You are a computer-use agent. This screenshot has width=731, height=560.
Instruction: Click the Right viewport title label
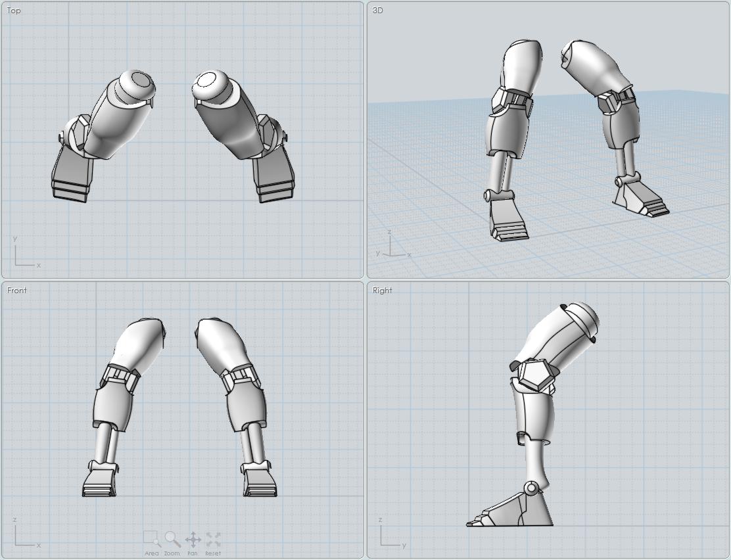coord(383,291)
